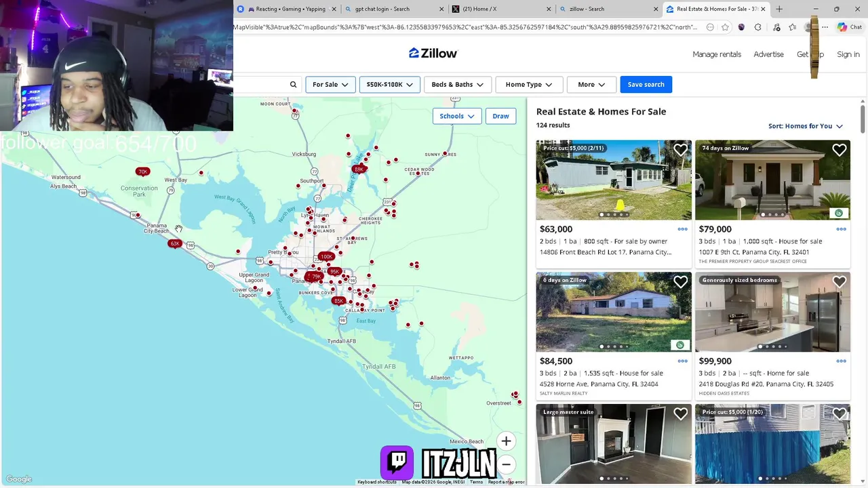Screen dimensions: 868x488
Task: Open the Advertise link
Action: (x=768, y=54)
